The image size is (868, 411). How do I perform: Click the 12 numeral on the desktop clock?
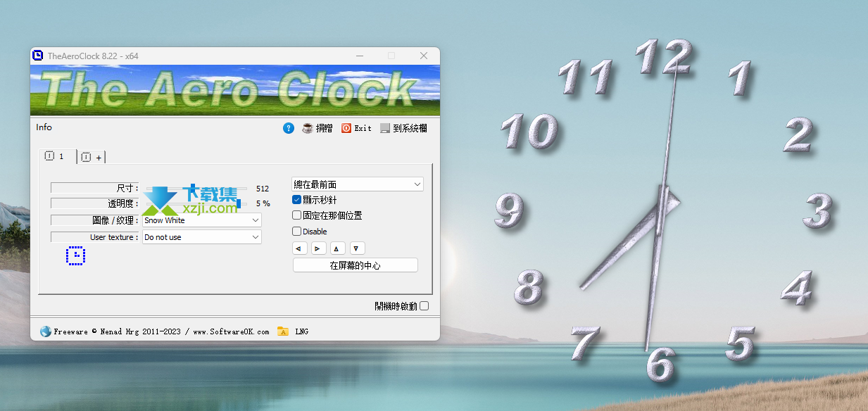663,56
